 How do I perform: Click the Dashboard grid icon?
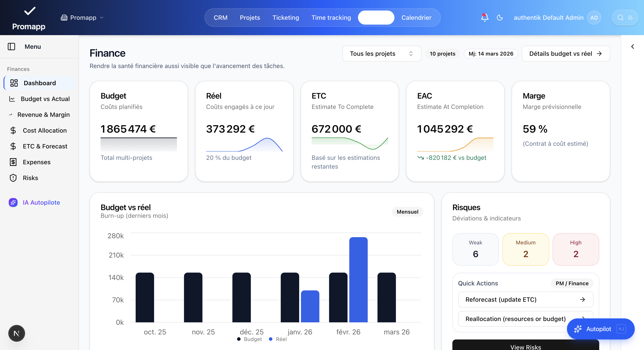tap(14, 83)
